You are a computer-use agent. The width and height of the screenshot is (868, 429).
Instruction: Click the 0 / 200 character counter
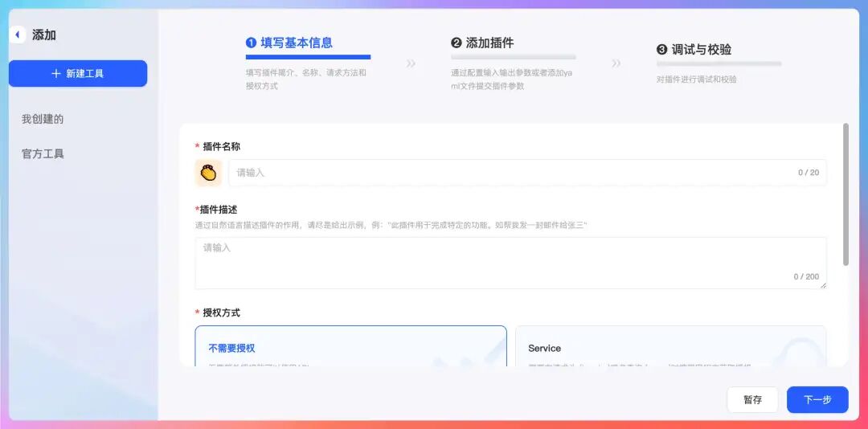pos(806,276)
